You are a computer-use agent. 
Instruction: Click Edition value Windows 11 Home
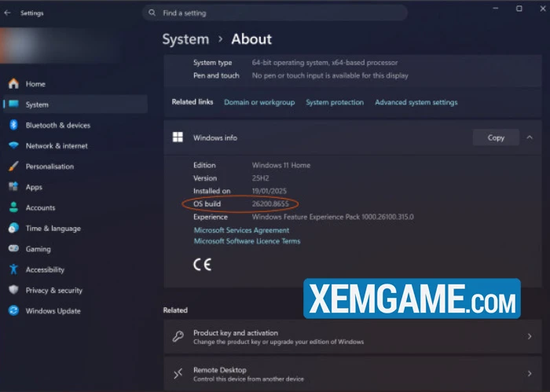coord(281,165)
